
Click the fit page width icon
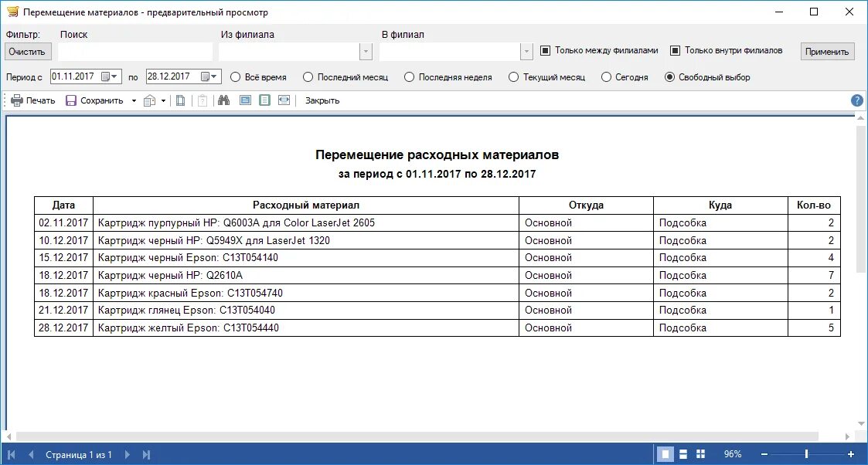pos(284,100)
